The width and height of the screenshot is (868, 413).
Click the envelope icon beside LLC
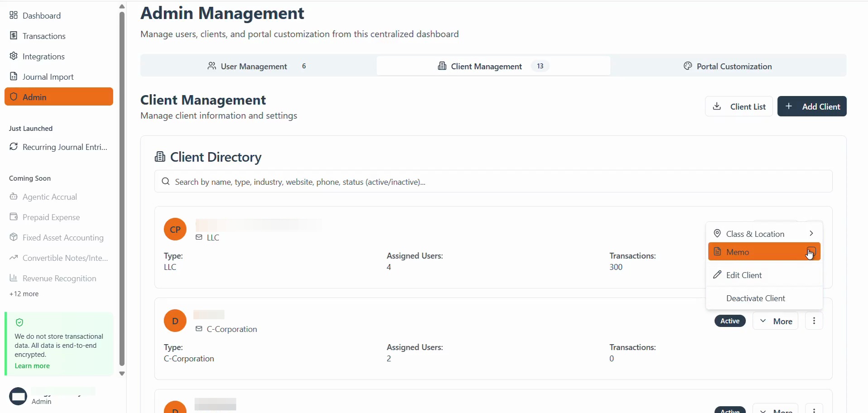[199, 237]
